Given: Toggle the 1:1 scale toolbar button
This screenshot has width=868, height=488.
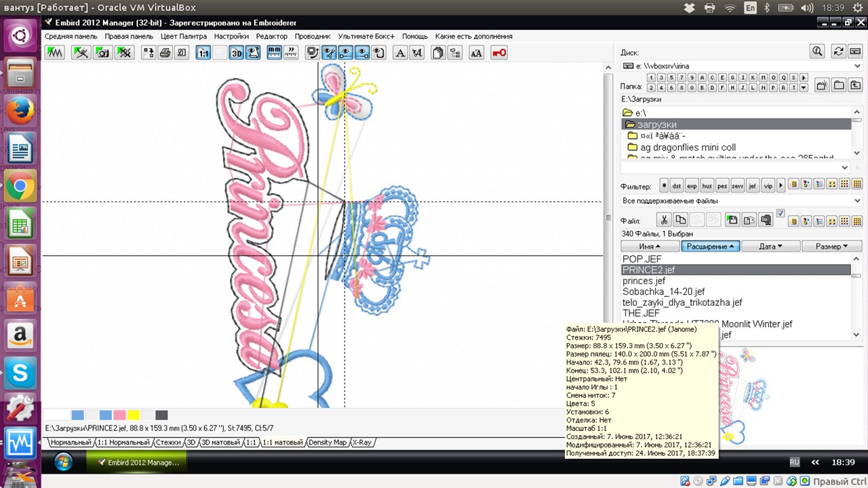Looking at the screenshot, I should click(x=204, y=53).
